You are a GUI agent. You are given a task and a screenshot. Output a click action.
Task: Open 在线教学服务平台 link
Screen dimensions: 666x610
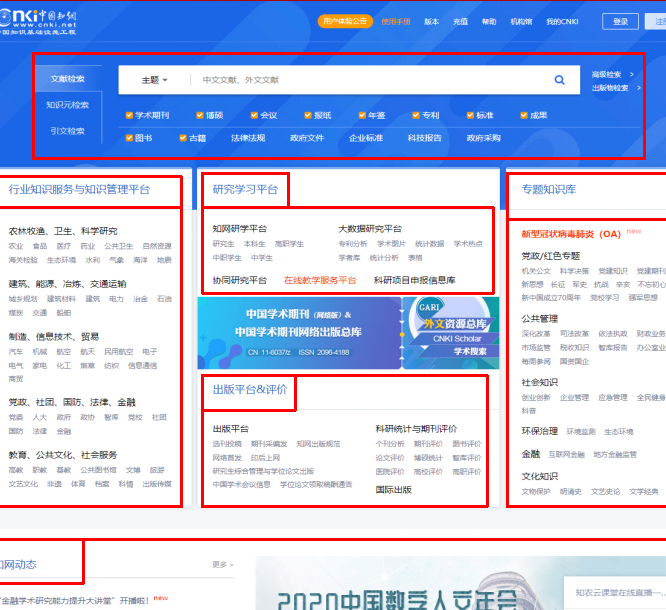tap(320, 280)
